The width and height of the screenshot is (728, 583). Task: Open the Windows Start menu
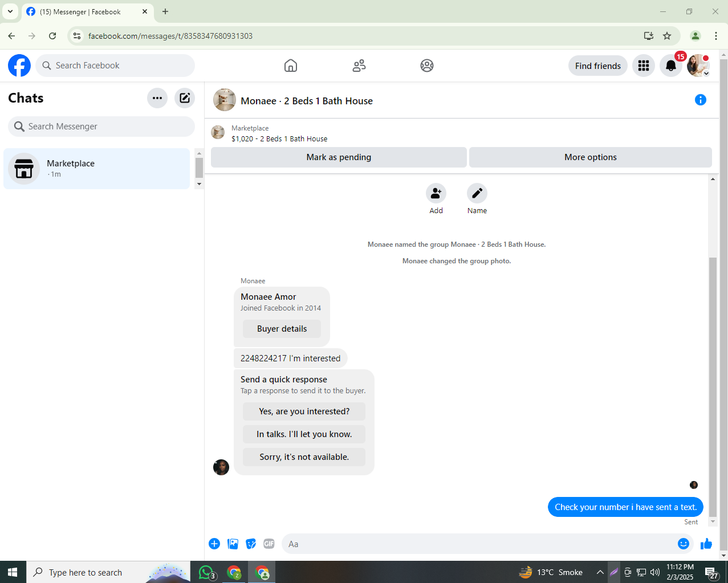tap(13, 572)
